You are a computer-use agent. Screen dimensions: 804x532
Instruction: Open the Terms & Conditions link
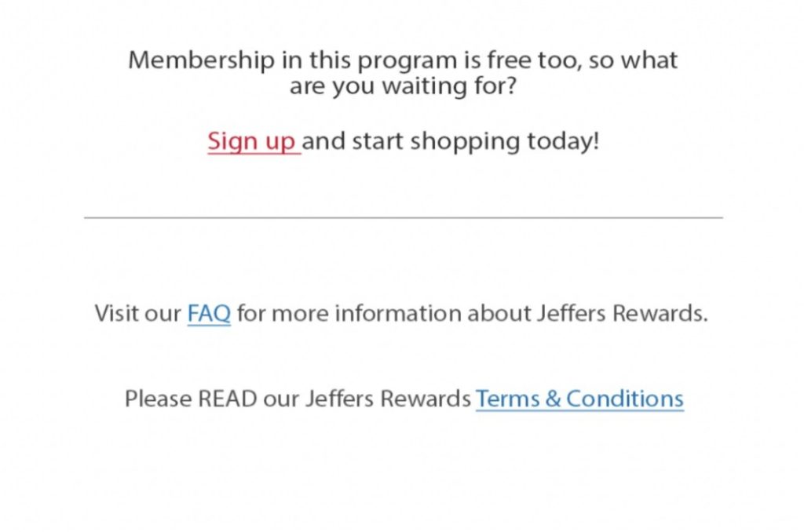coord(580,399)
